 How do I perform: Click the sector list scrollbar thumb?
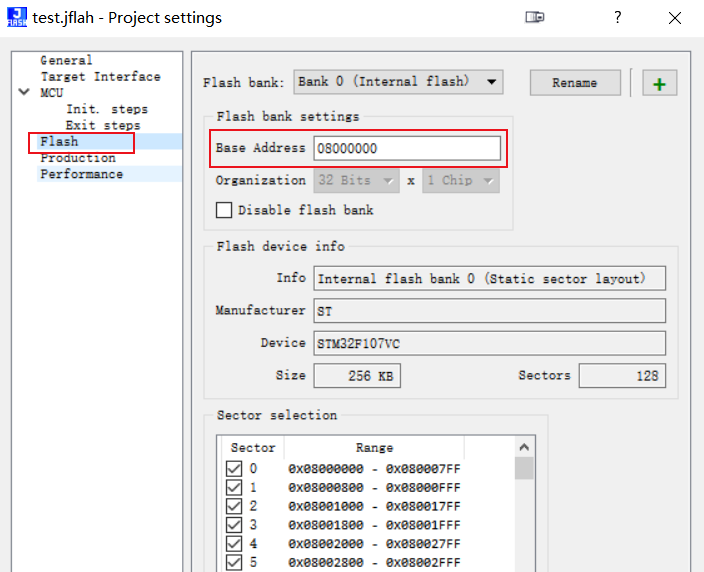tap(524, 468)
